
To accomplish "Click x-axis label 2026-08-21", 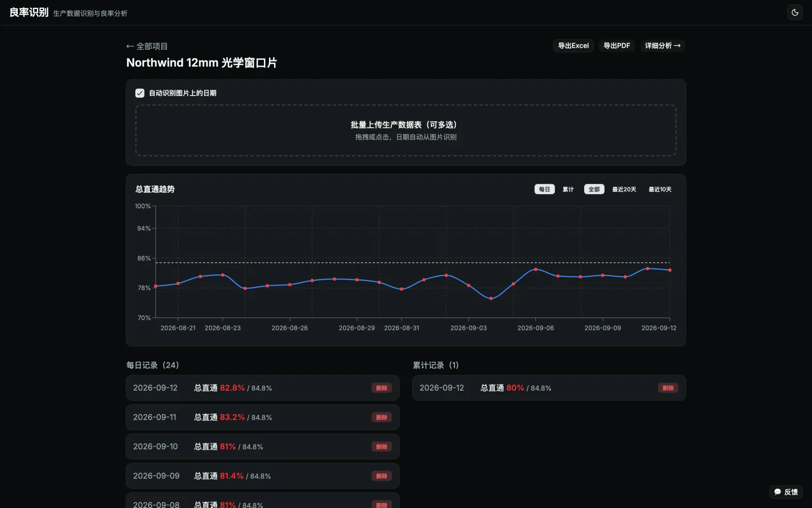I will pos(178,328).
